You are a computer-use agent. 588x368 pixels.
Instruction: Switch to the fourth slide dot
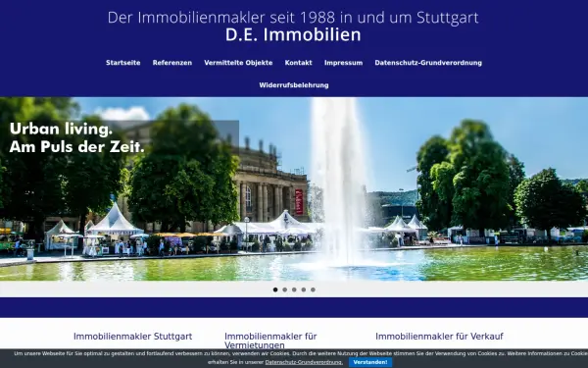[304, 289]
